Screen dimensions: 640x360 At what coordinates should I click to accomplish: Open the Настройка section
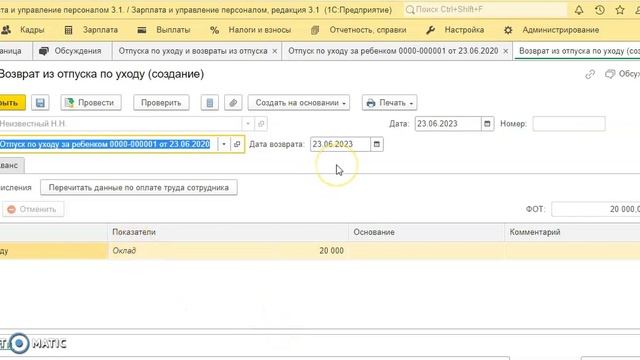point(455,30)
